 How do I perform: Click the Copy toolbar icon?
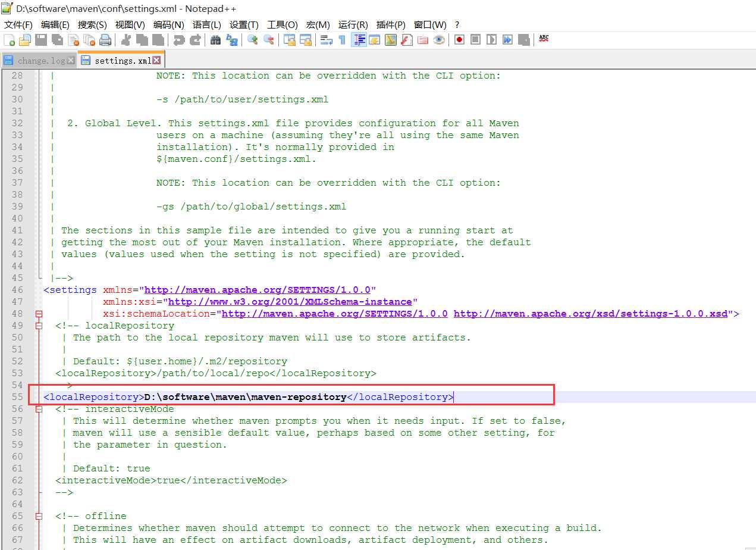point(142,40)
